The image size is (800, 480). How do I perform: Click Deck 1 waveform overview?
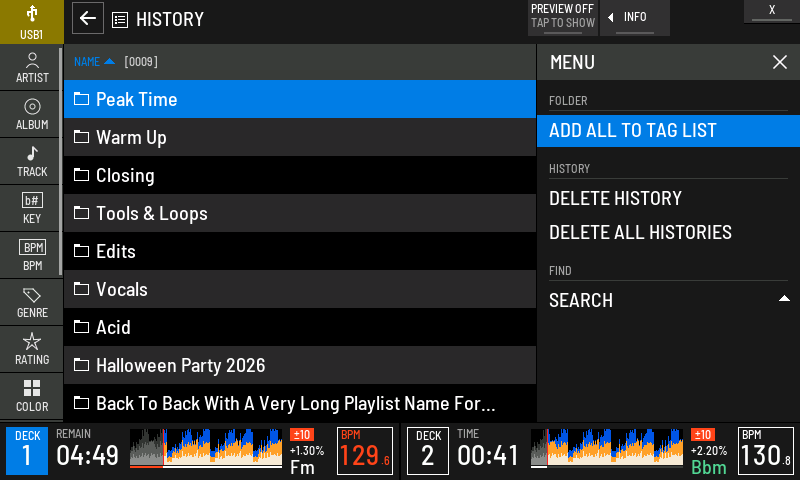(x=206, y=448)
